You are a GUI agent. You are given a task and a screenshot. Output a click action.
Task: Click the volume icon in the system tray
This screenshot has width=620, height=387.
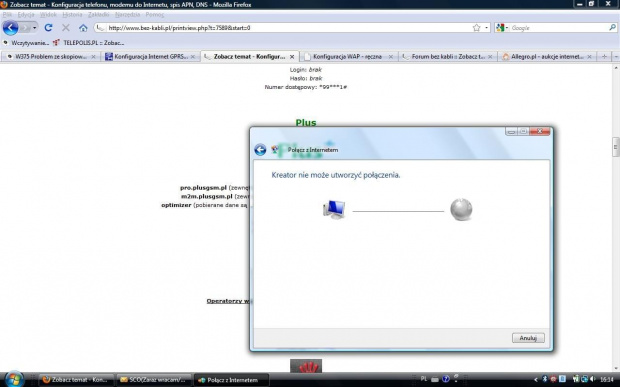click(592, 379)
